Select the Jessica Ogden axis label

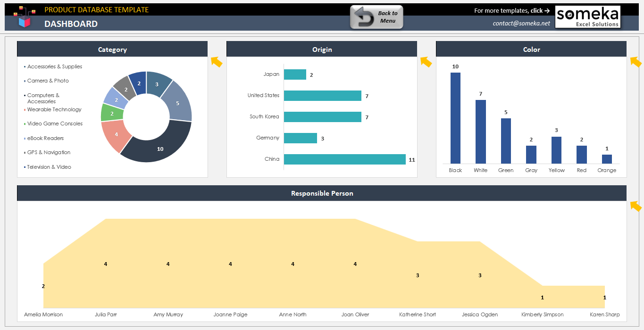(480, 314)
